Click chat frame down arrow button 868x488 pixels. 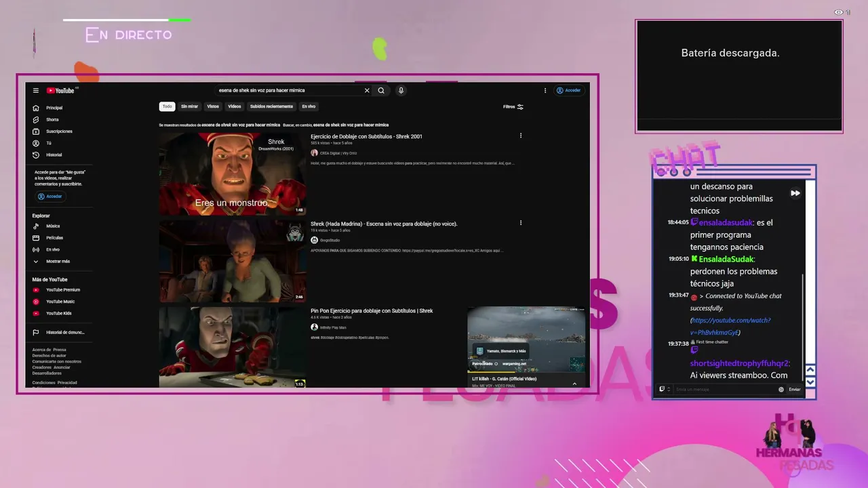pos(810,383)
